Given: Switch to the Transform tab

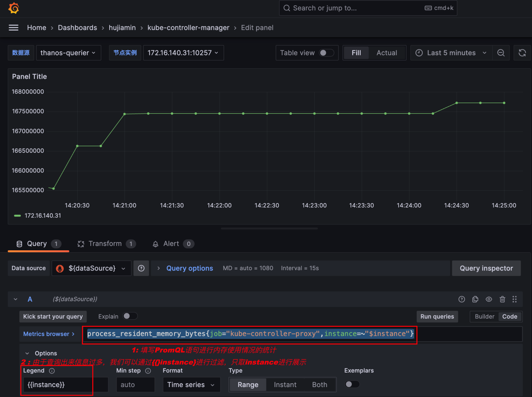Looking at the screenshot, I should (106, 244).
